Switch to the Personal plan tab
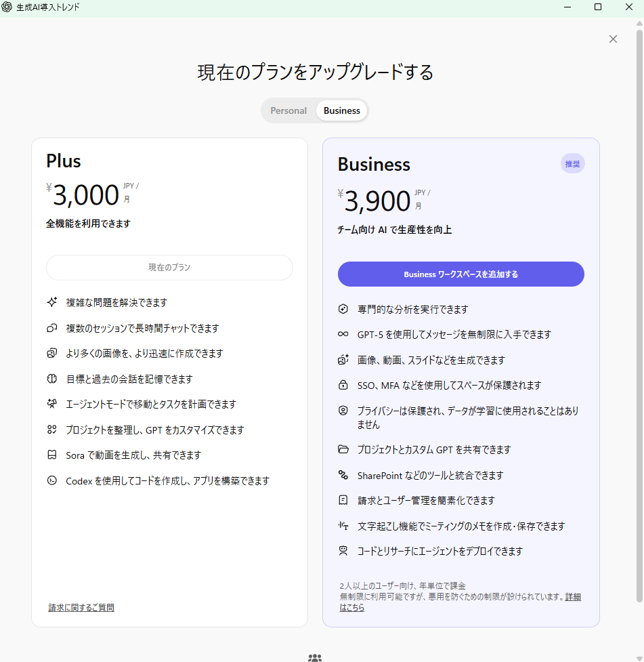This screenshot has width=644, height=662. point(288,110)
